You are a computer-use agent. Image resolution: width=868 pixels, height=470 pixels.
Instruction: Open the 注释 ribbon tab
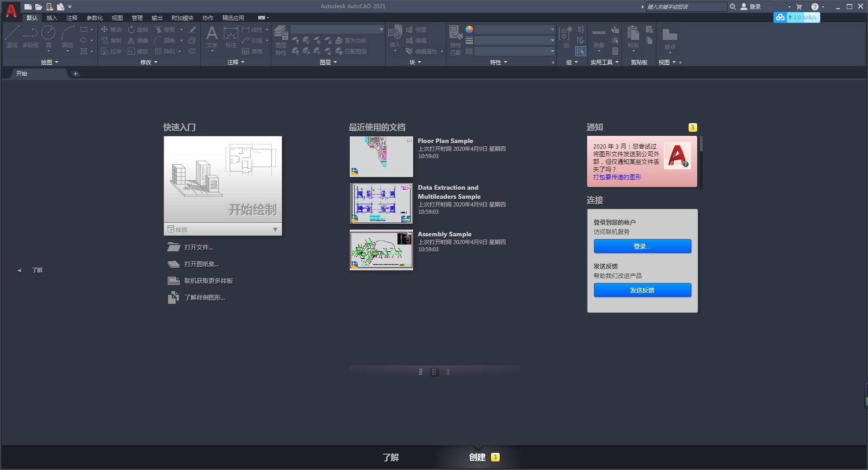tap(71, 18)
